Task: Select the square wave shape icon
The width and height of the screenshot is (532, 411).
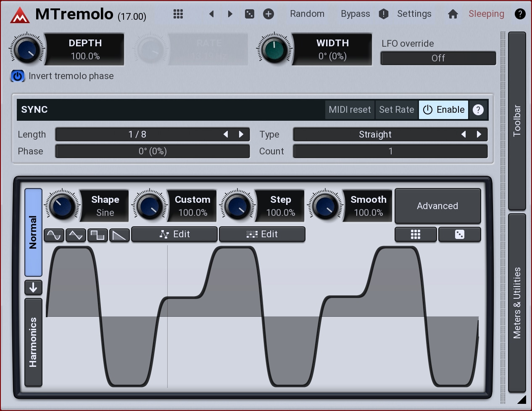Action: pyautogui.click(x=97, y=235)
